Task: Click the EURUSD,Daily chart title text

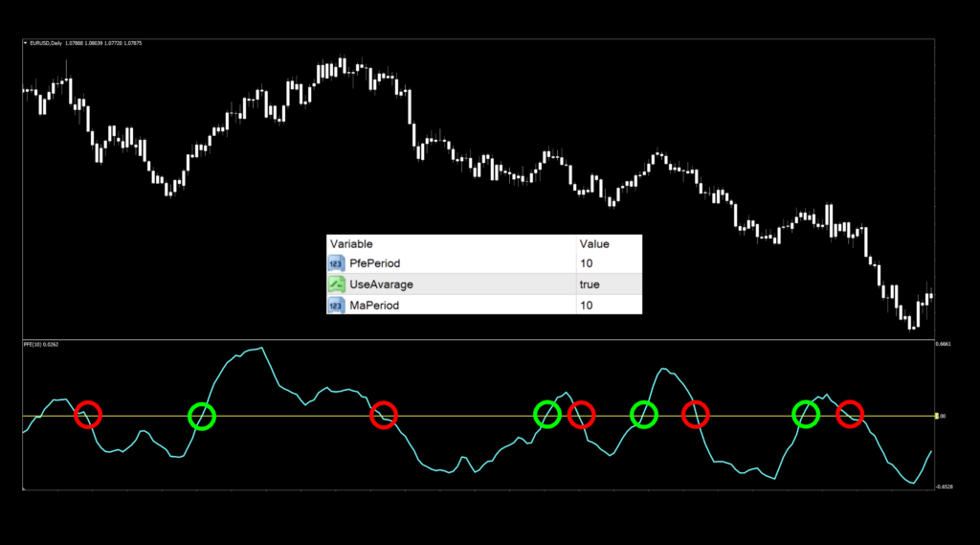Action: pos(47,43)
